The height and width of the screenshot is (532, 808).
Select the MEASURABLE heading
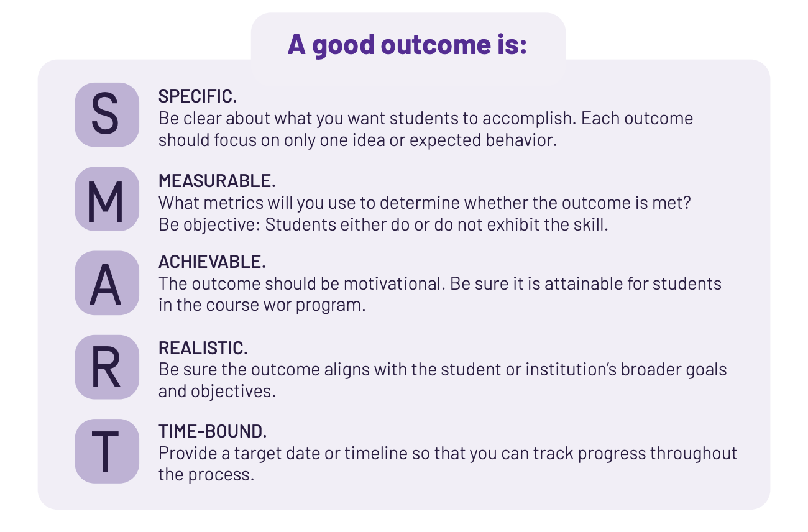(217, 181)
